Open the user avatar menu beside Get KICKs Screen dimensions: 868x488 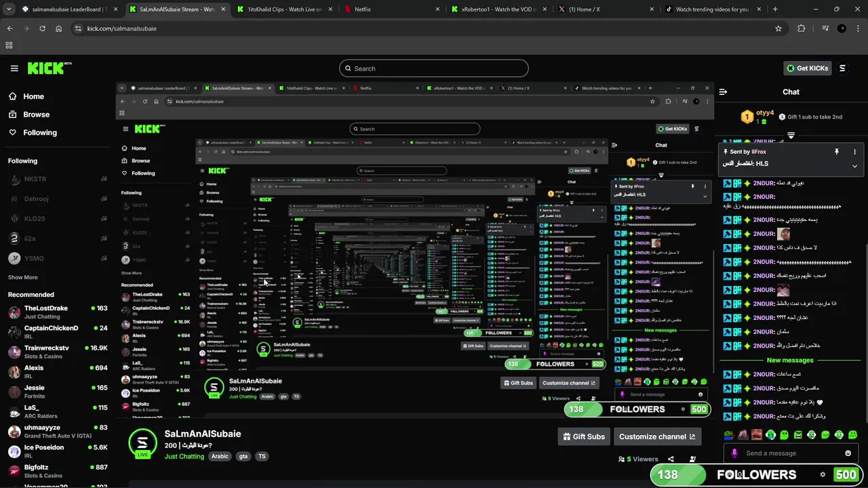click(843, 68)
